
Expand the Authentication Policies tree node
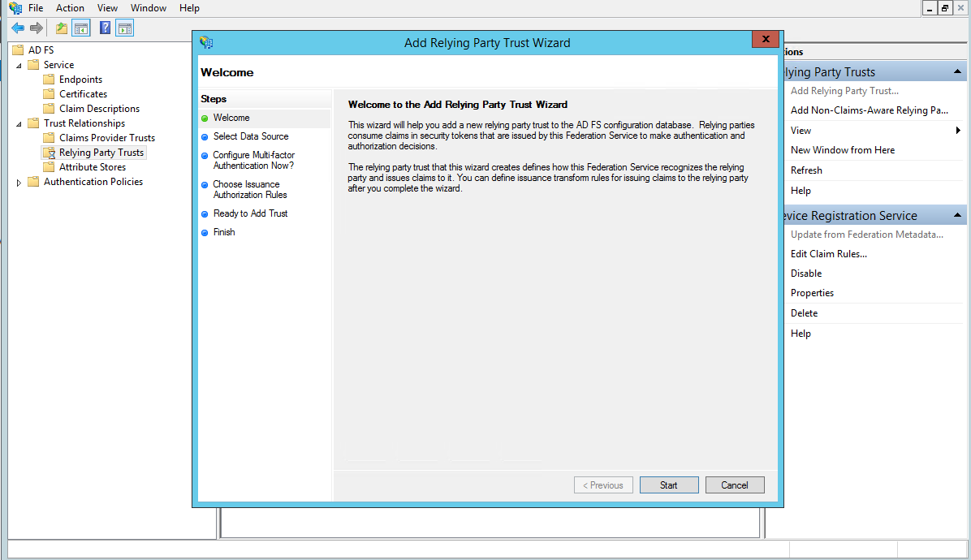19,183
